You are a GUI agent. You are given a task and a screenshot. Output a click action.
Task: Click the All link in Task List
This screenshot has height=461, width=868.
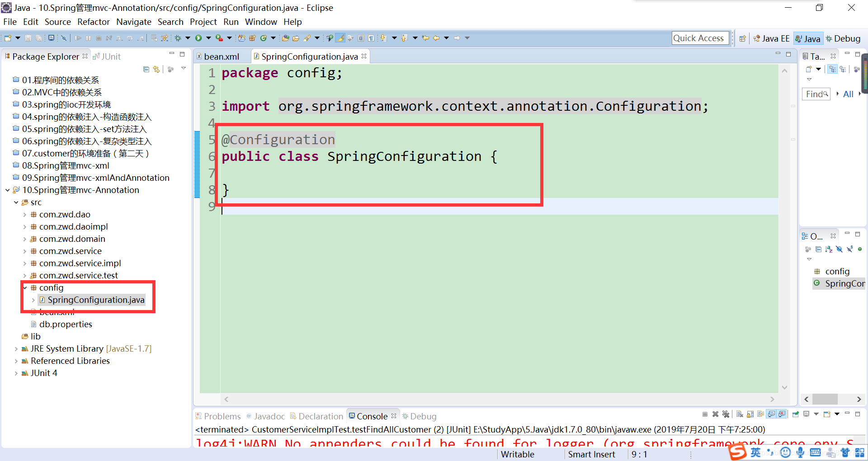(x=848, y=94)
